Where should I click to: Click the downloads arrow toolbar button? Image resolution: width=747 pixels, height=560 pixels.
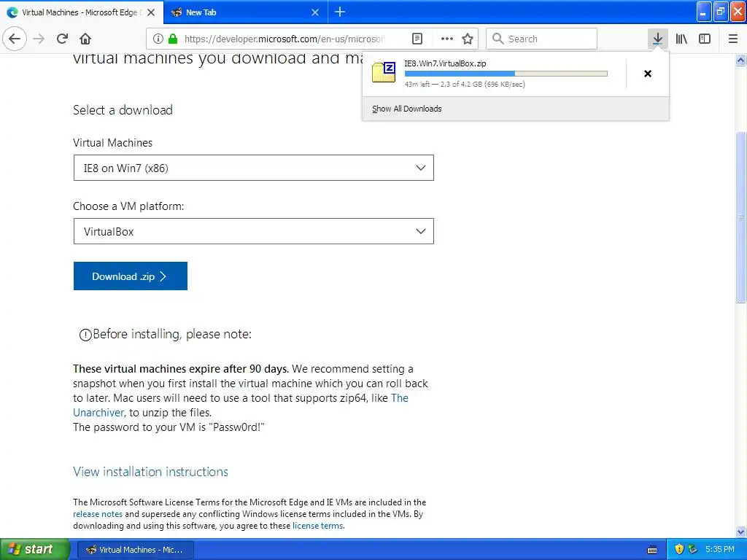pyautogui.click(x=657, y=39)
